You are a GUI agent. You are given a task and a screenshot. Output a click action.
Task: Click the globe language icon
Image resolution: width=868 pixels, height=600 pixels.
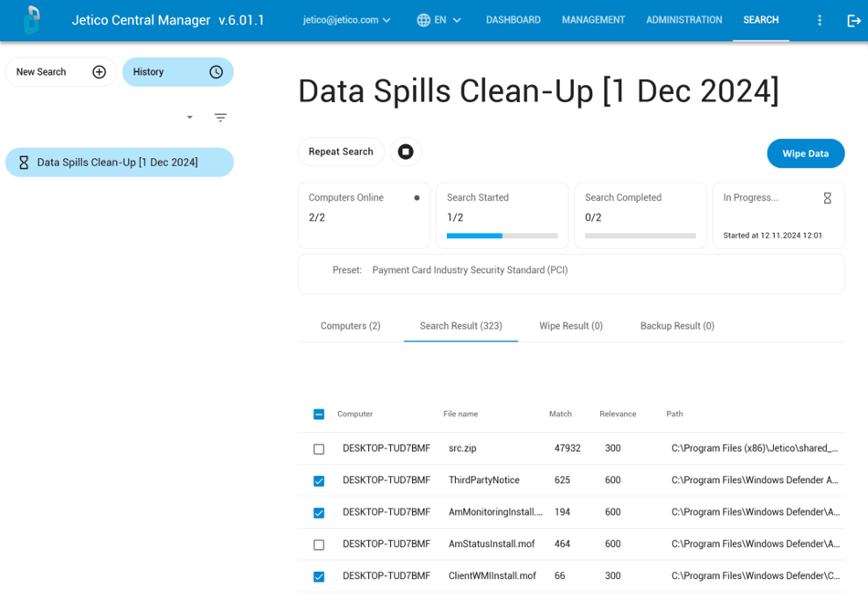[x=423, y=20]
